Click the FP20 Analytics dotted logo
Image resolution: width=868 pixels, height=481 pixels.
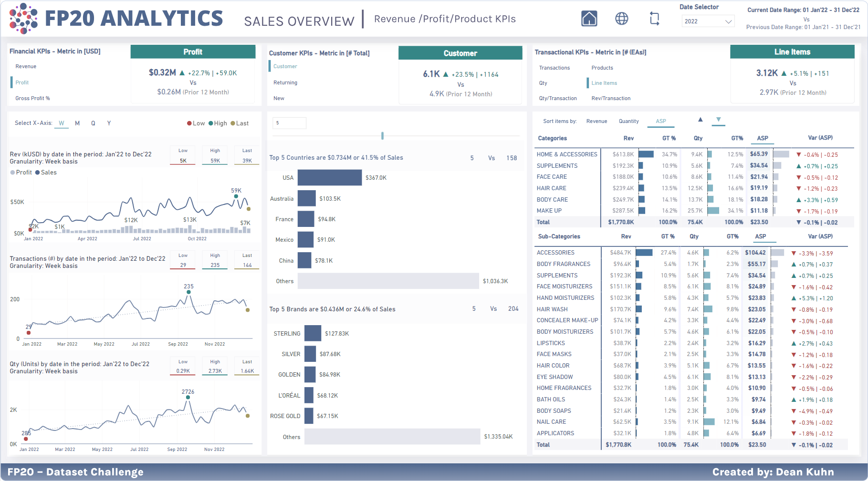coord(23,19)
